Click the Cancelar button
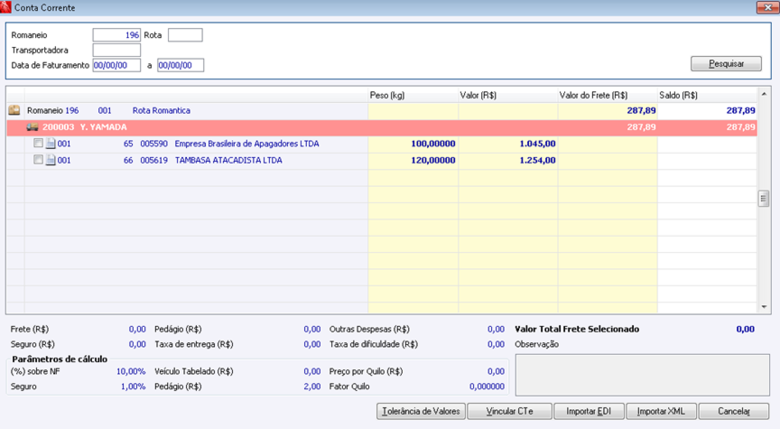Screen dimensions: 780x429 733,411
